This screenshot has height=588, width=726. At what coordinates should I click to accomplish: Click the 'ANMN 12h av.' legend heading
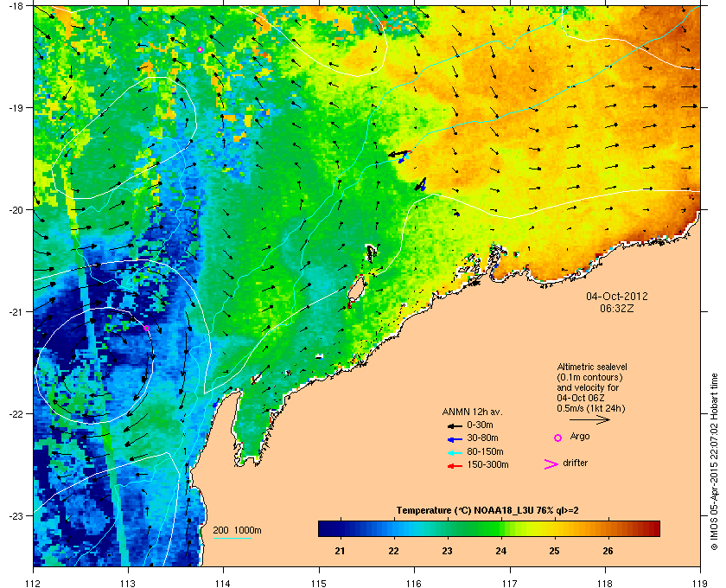(472, 412)
